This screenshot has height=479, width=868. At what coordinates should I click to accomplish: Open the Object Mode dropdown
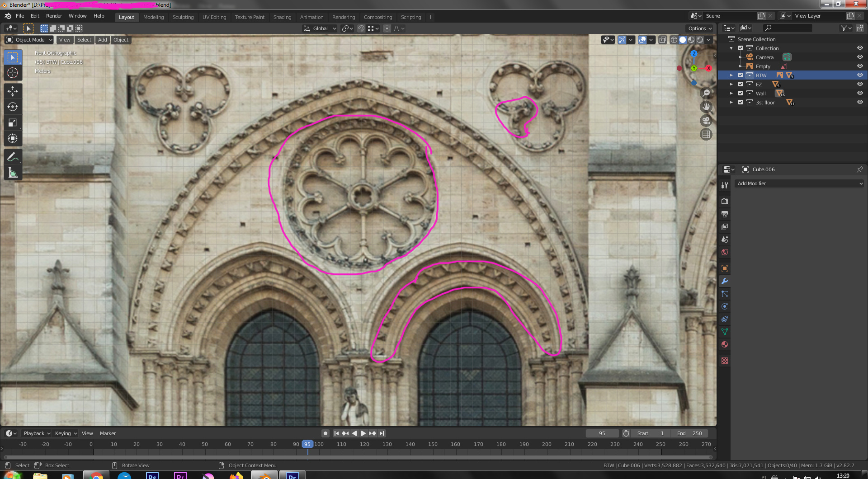(x=29, y=40)
